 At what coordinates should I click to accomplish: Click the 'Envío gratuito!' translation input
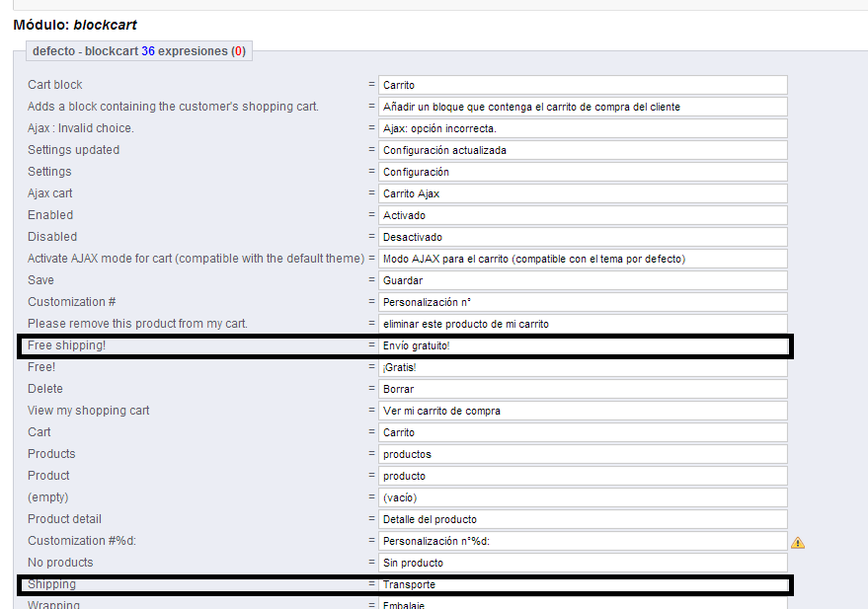click(583, 345)
